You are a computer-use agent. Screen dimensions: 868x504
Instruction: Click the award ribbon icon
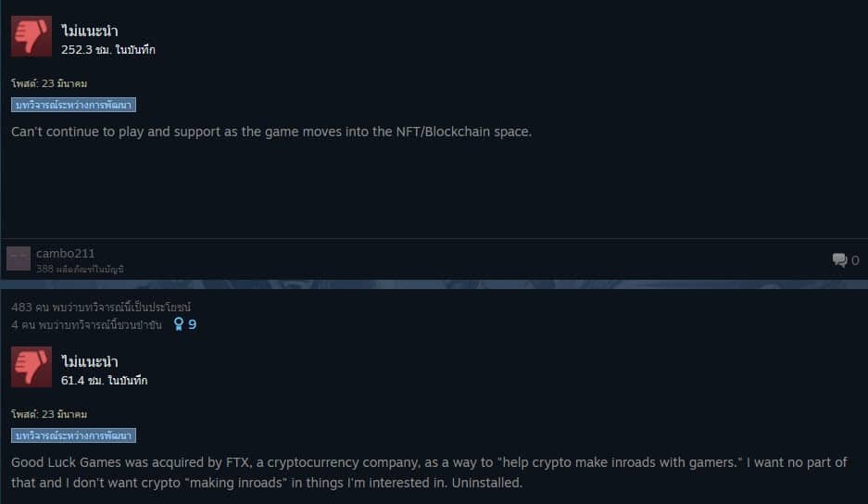tap(179, 324)
